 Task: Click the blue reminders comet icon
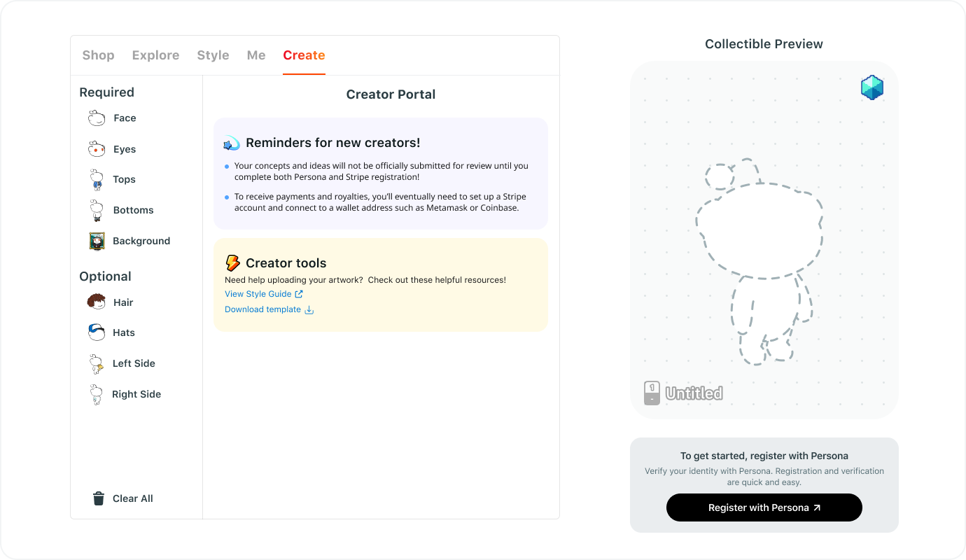[x=232, y=143]
